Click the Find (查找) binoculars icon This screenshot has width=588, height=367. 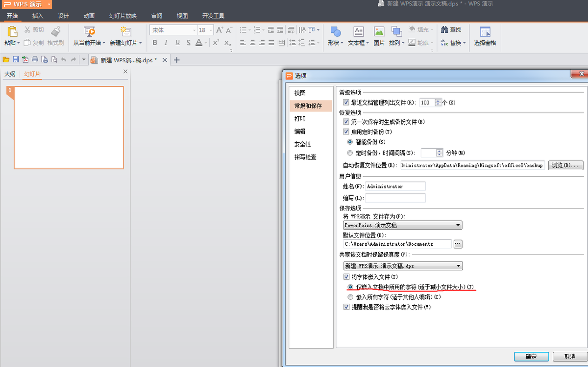pos(445,30)
